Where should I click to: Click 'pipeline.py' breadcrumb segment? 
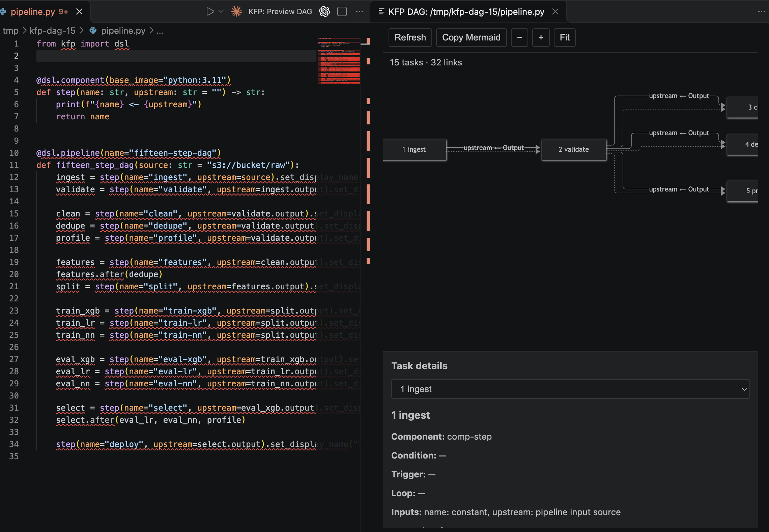click(123, 31)
